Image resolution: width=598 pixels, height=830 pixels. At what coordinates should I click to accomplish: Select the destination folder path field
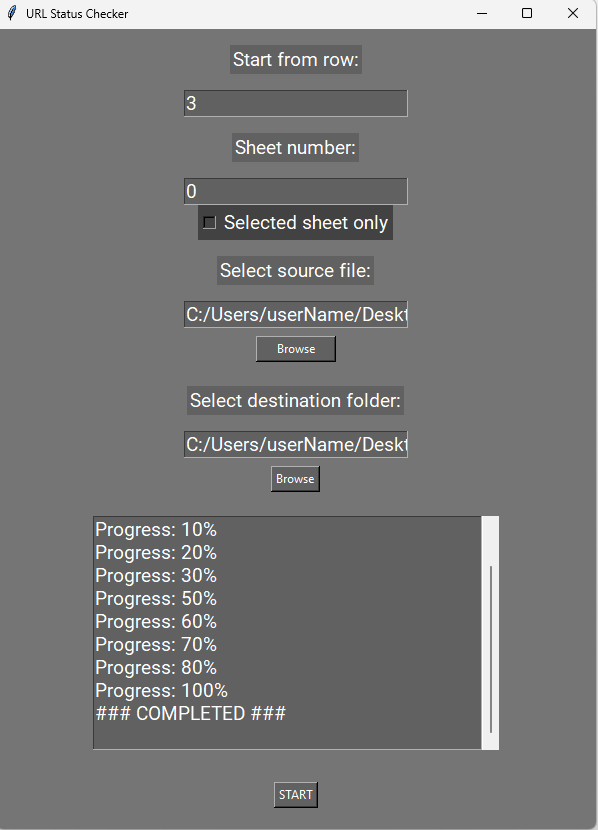(295, 443)
